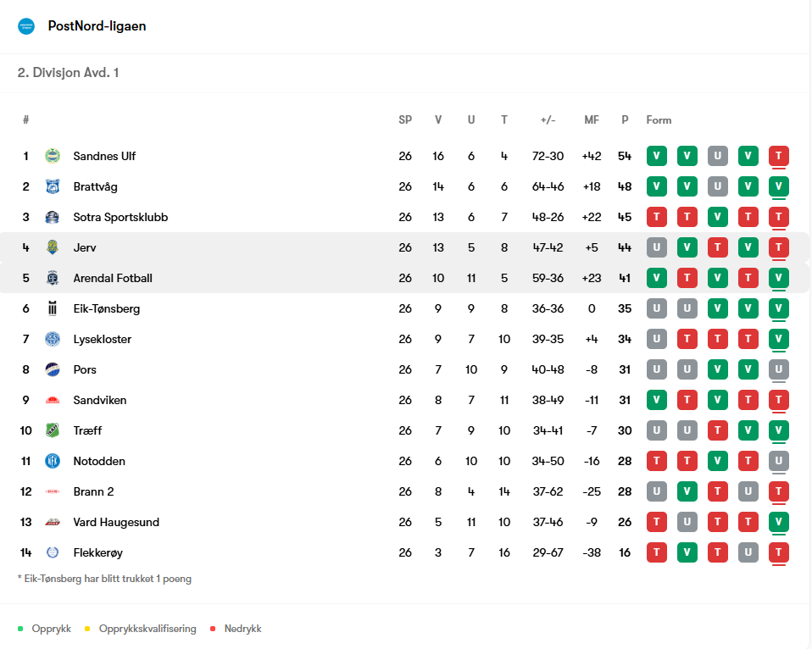Click the Sandnes Ulf club crest
The height and width of the screenshot is (649, 812).
coord(53,156)
